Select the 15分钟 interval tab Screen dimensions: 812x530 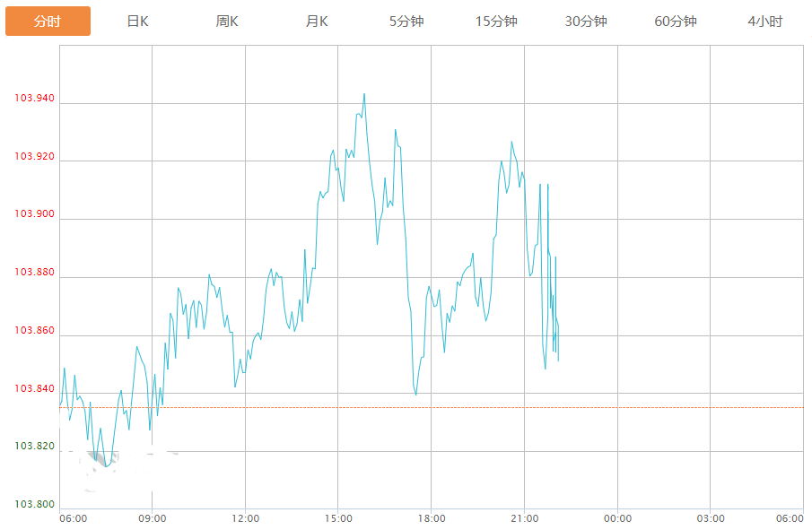(x=496, y=22)
